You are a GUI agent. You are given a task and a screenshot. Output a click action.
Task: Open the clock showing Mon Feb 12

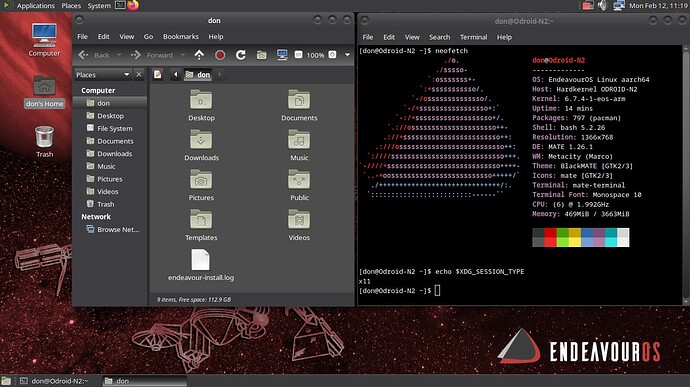coord(658,5)
